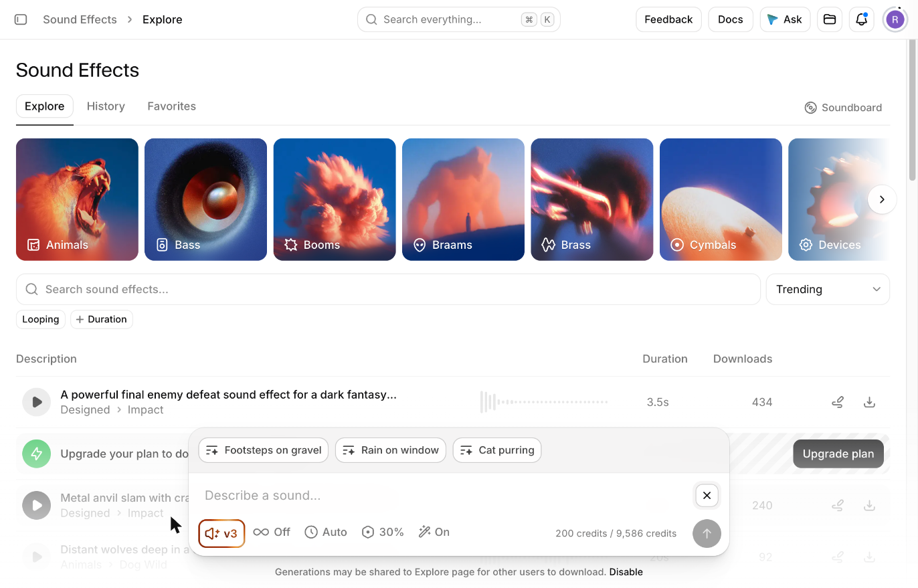The height and width of the screenshot is (588, 918).
Task: Play the final enemy defeat sound
Action: (x=37, y=402)
